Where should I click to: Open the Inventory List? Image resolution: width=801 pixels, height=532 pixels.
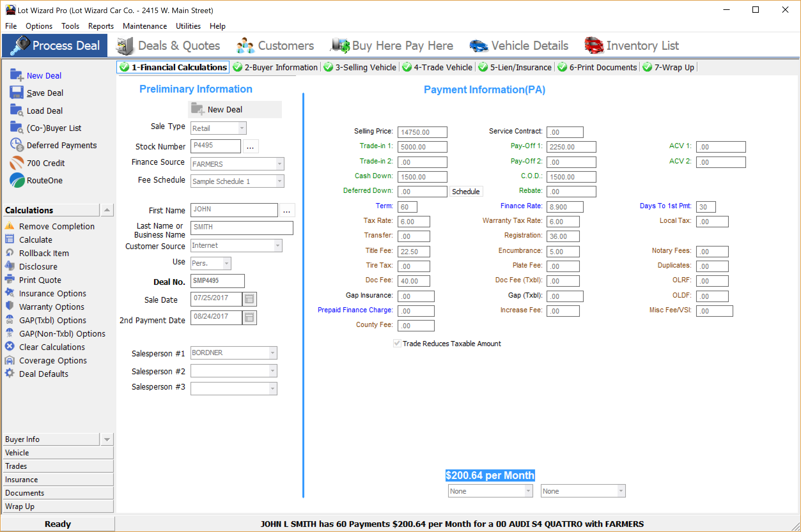pos(642,45)
